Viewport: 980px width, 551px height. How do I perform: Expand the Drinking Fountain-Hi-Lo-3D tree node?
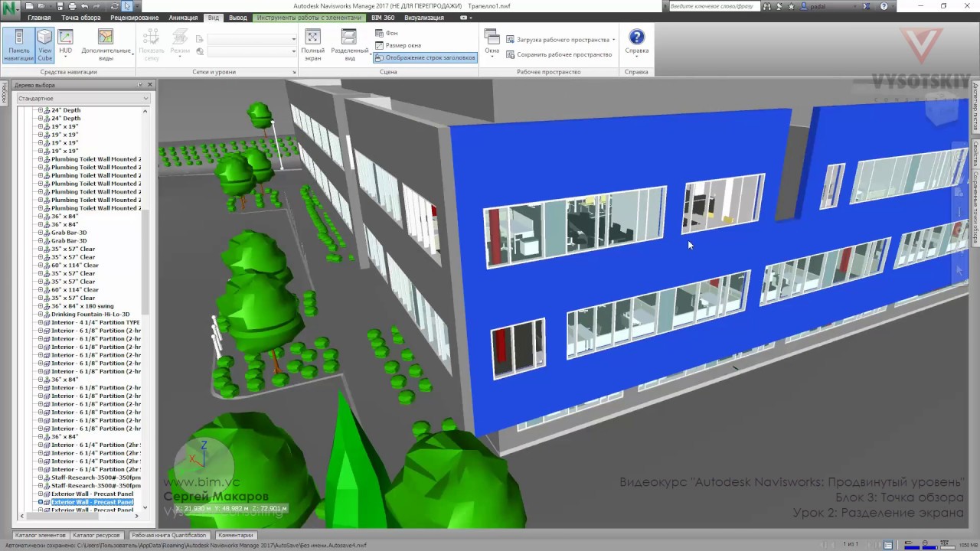coord(41,315)
